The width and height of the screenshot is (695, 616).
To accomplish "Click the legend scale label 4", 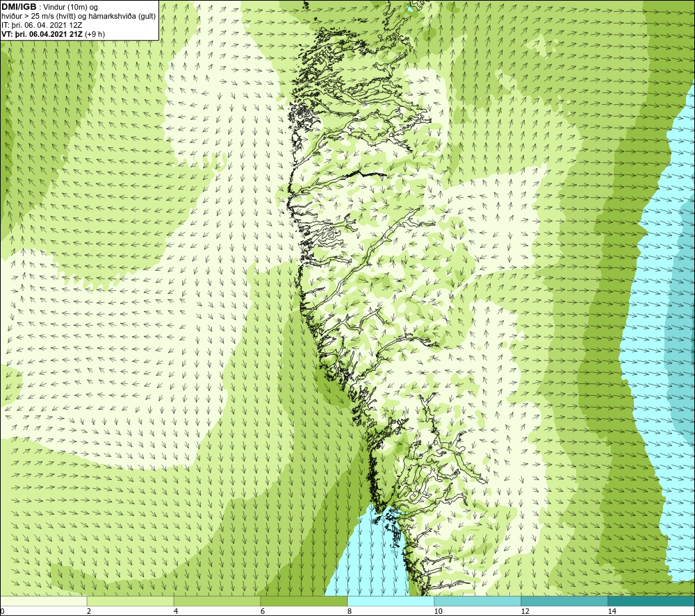I will (x=176, y=611).
